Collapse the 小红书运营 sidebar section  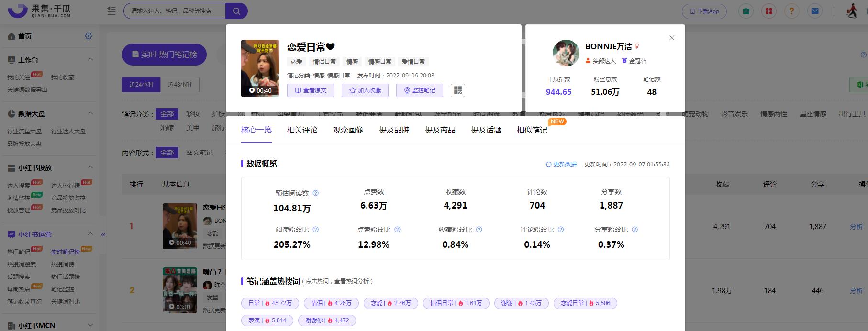90,234
